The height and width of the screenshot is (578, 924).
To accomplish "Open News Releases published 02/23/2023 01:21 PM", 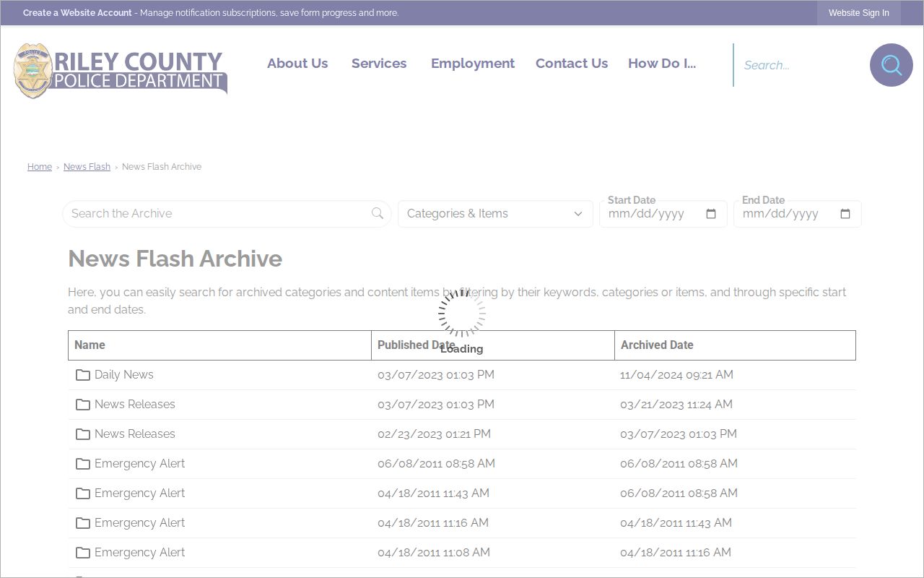I will tap(135, 434).
